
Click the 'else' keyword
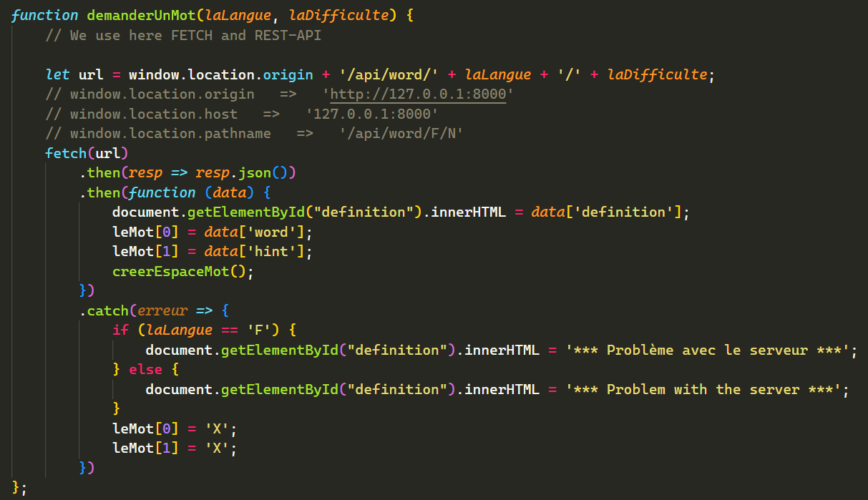145,370
